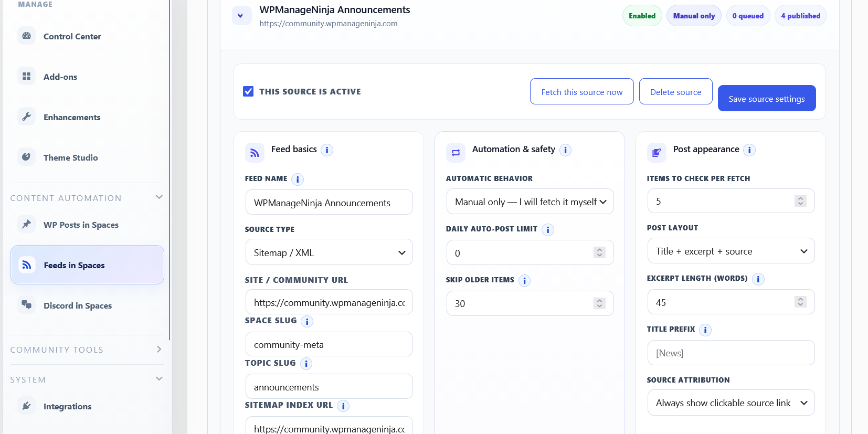Viewport: 868px width, 434px height.
Task: Click Fetch this source now
Action: (x=581, y=92)
